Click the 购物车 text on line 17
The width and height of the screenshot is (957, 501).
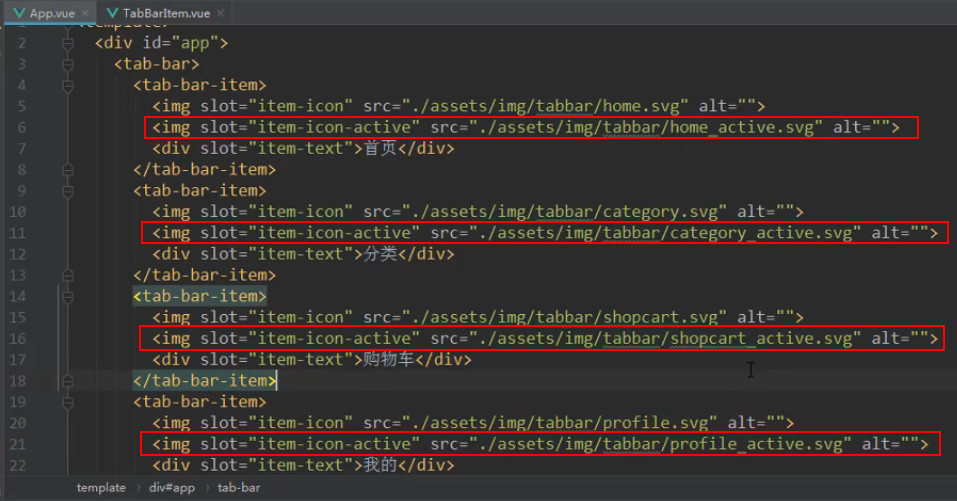tap(389, 359)
